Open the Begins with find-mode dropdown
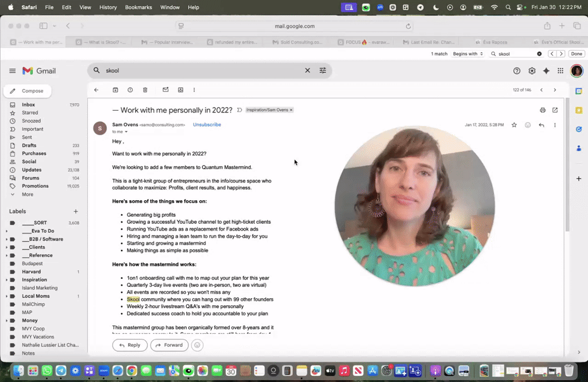 (467, 54)
